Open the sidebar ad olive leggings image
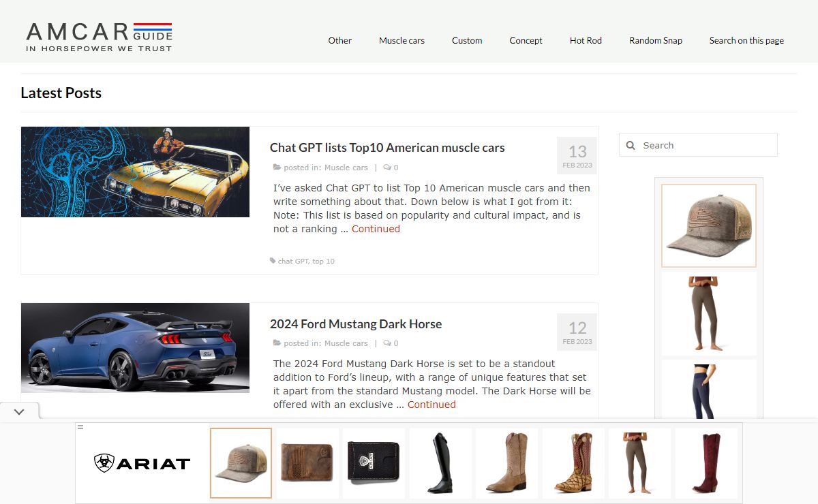Image resolution: width=818 pixels, height=504 pixels. [x=709, y=314]
